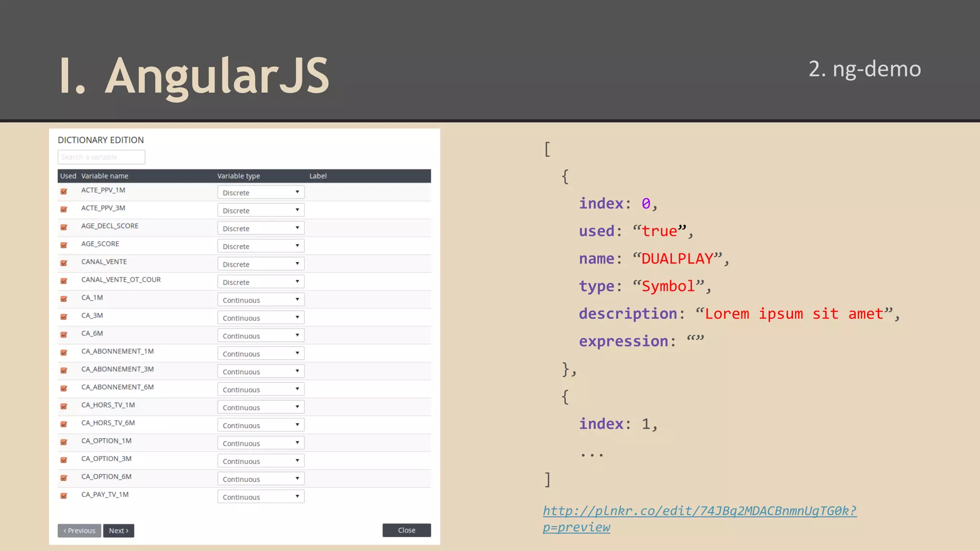980x551 pixels.
Task: Click the Variable type column header
Action: click(x=238, y=176)
